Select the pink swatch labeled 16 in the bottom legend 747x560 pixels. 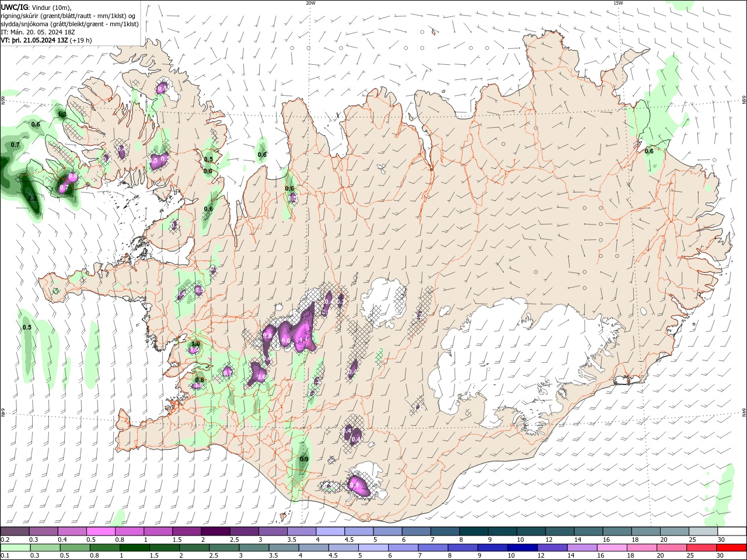[612, 548]
